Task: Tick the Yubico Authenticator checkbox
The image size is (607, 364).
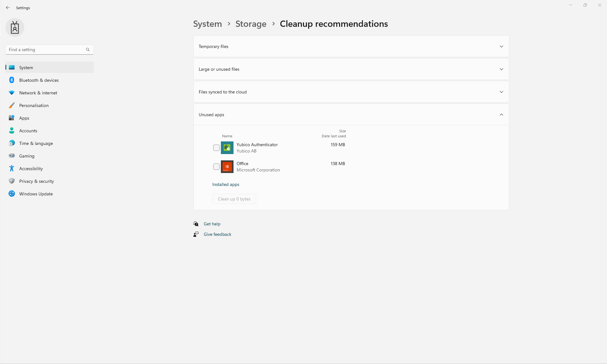Action: (216, 148)
